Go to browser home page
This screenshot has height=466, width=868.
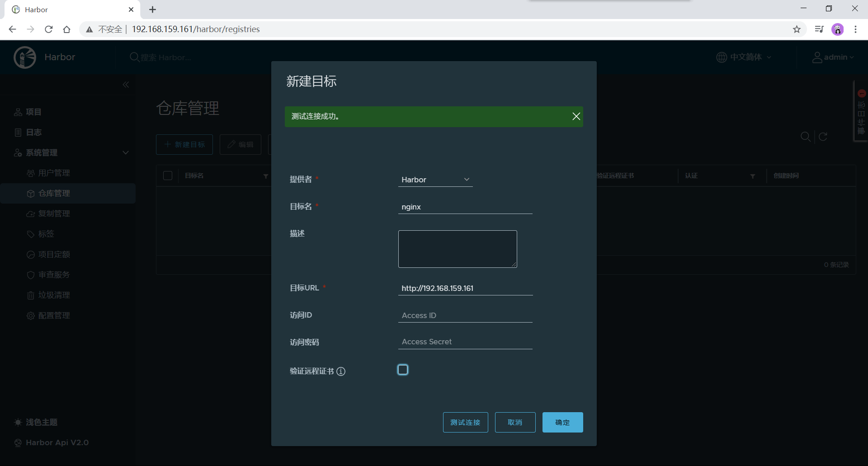pos(67,29)
